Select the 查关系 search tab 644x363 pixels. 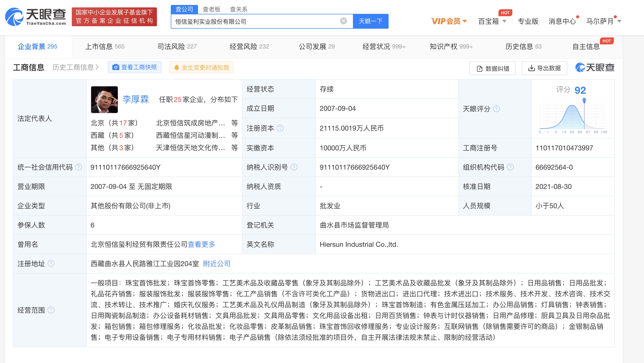[239, 9]
